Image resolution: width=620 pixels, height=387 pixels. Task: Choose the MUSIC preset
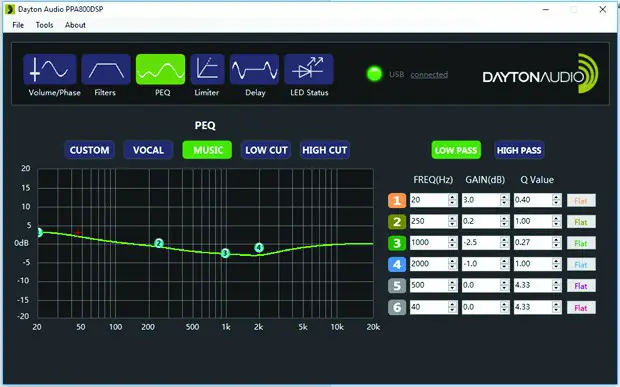point(207,150)
